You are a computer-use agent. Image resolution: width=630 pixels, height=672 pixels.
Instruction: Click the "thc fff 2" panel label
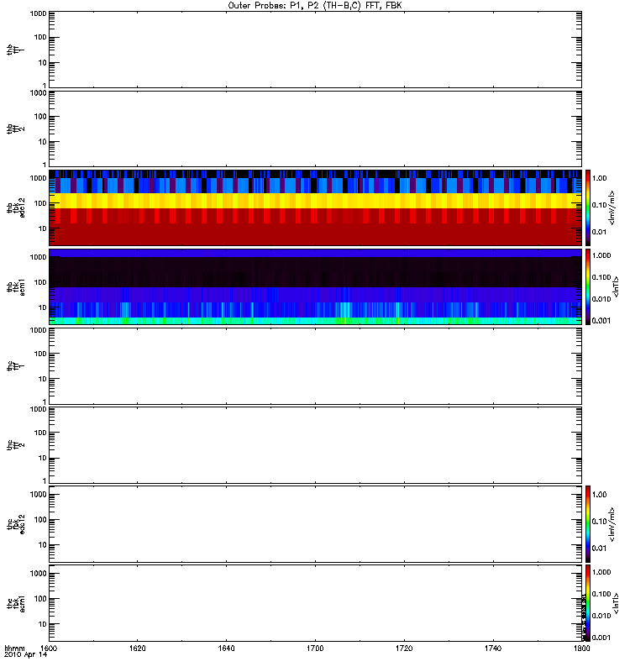point(15,445)
